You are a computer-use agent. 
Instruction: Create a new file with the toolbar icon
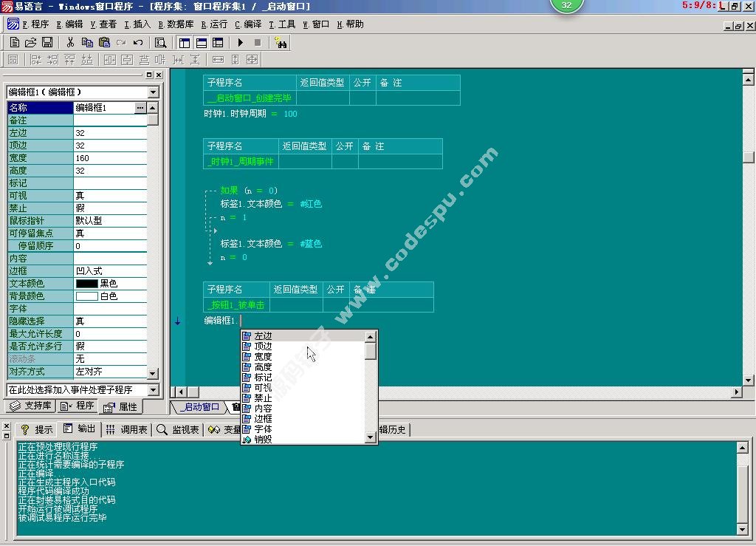15,42
